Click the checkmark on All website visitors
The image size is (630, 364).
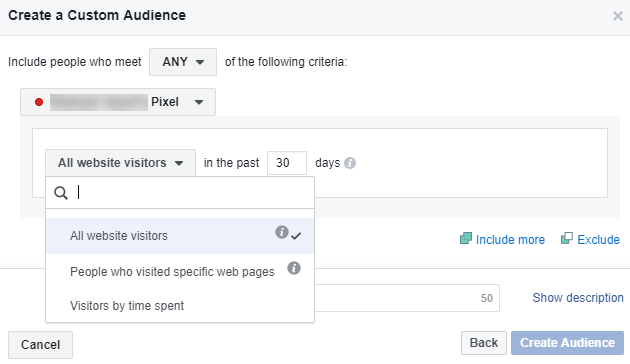296,236
